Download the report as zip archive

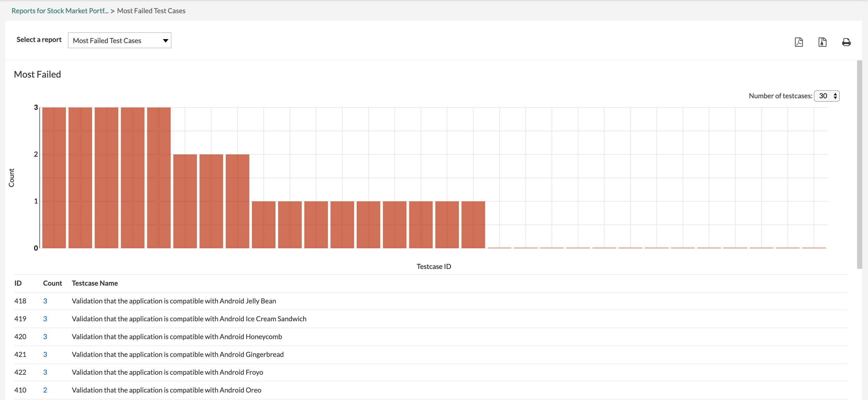coord(822,42)
